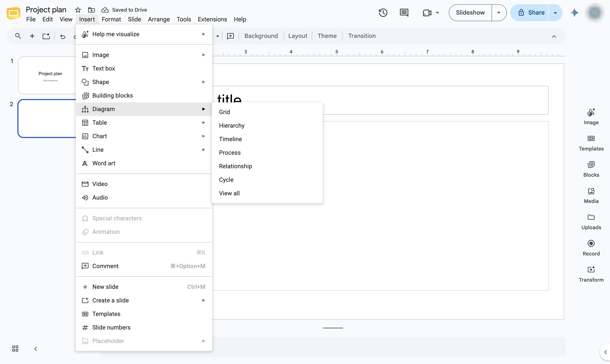Image resolution: width=610 pixels, height=364 pixels.
Task: Collapse the filmstrip panel arrow
Action: [x=36, y=349]
